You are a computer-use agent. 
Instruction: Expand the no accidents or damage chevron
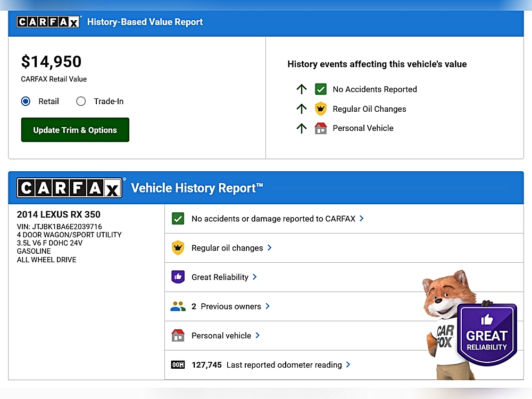(x=362, y=218)
